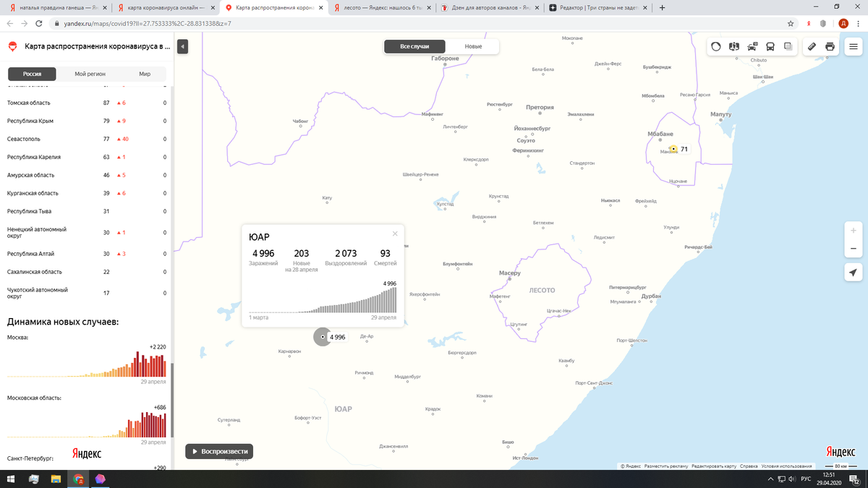Reload the page
This screenshot has height=488, width=868.
[x=41, y=23]
